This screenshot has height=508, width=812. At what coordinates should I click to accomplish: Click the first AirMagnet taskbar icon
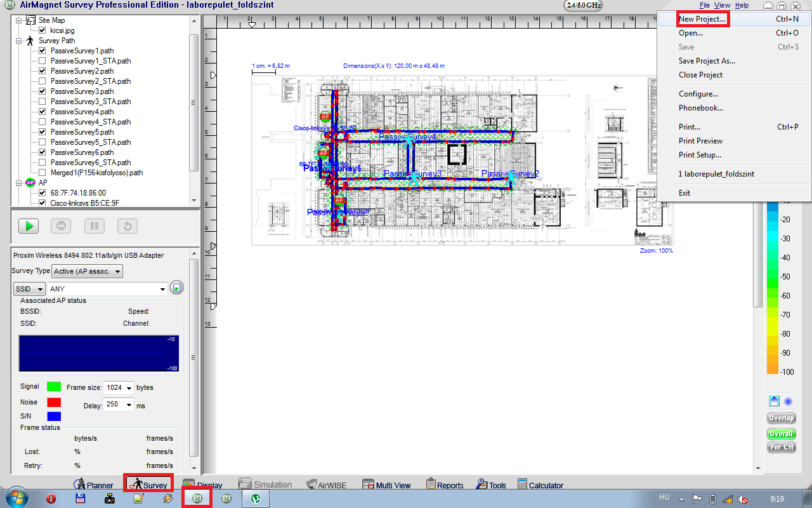point(197,498)
